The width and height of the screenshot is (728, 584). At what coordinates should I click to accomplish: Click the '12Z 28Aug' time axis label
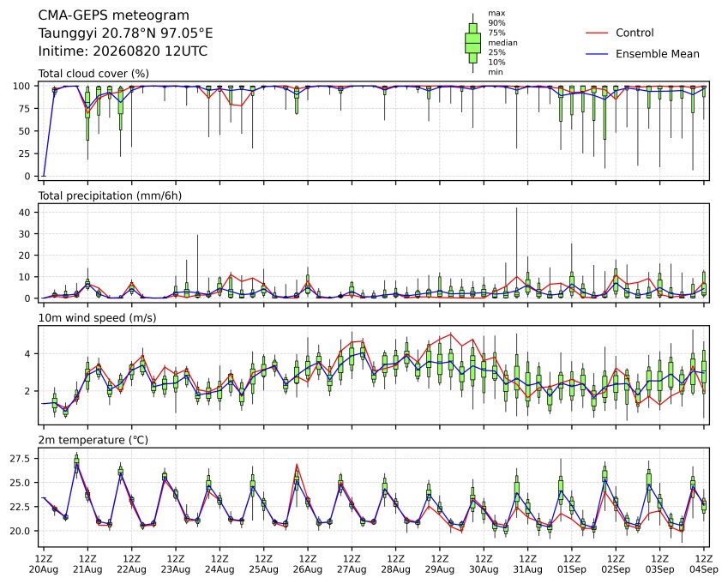(x=395, y=564)
